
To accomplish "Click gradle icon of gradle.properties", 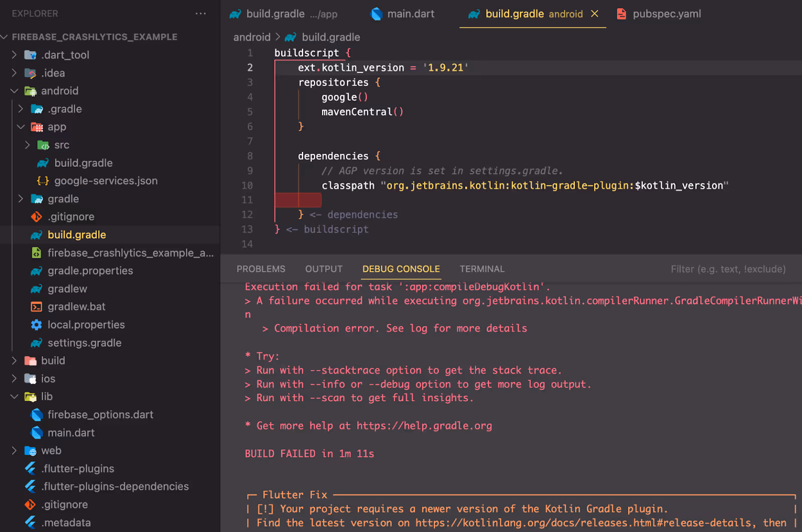I will point(37,271).
